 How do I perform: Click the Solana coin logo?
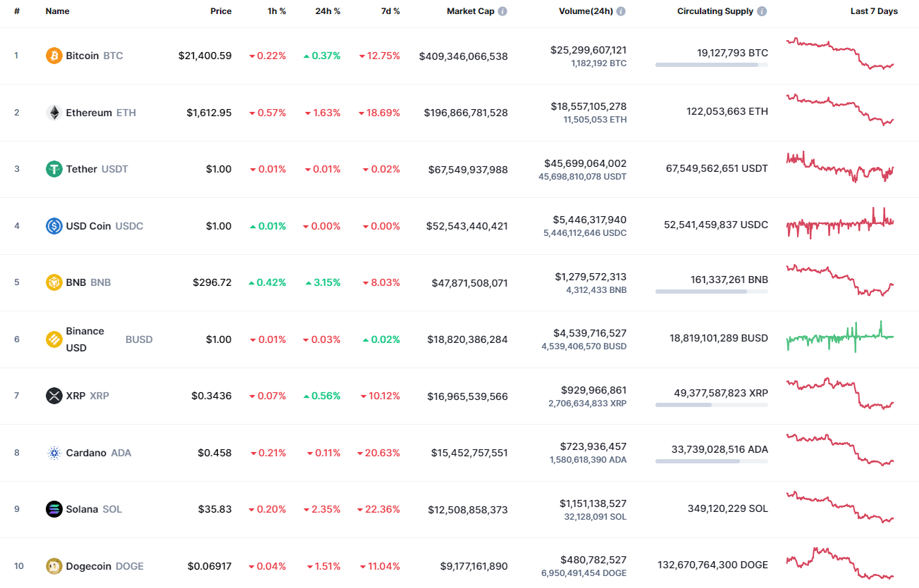[x=54, y=509]
